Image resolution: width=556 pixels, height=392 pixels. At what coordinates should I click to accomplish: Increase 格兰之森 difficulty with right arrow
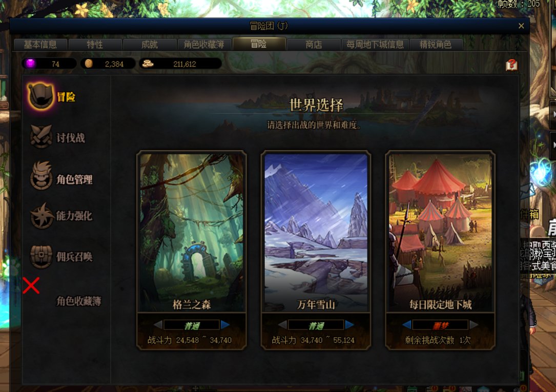225,324
